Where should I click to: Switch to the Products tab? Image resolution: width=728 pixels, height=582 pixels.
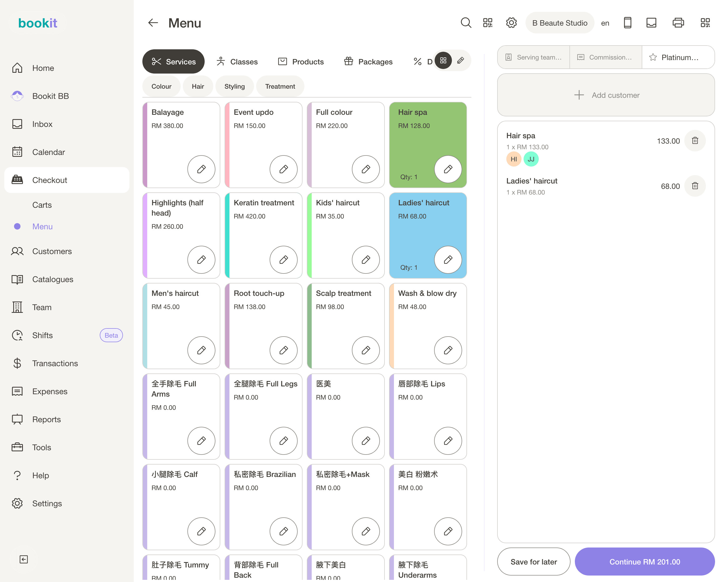tap(301, 62)
